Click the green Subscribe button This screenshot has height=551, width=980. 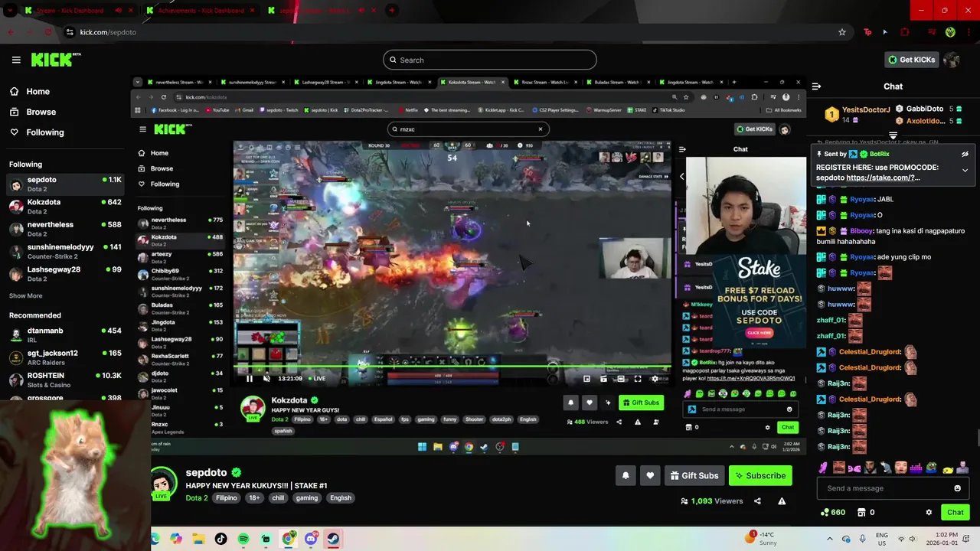(x=760, y=475)
